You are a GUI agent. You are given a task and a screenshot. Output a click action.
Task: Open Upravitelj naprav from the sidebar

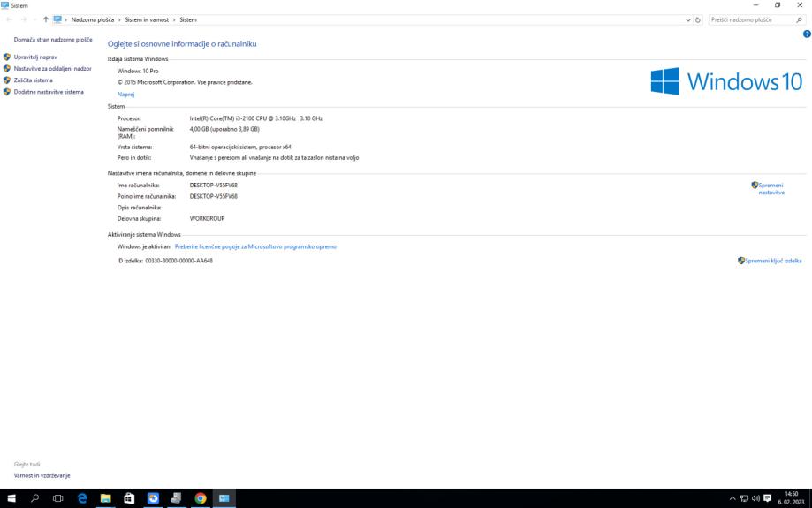(x=35, y=57)
